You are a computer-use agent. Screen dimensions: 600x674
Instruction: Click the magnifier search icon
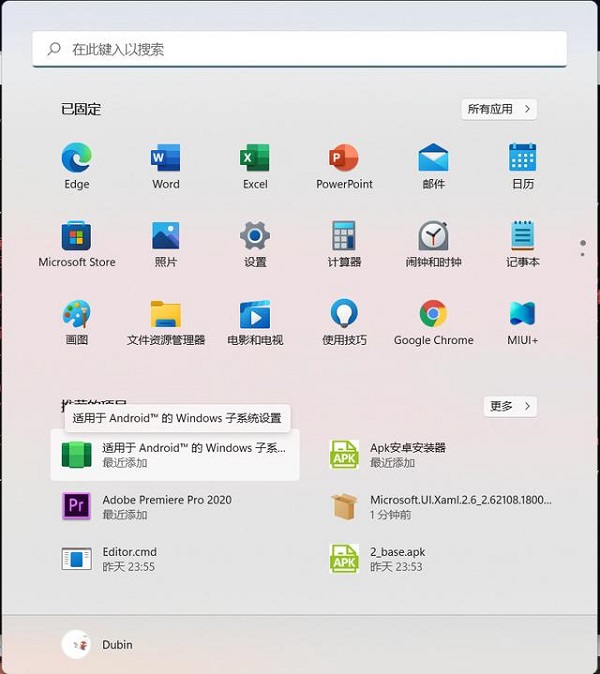point(54,49)
